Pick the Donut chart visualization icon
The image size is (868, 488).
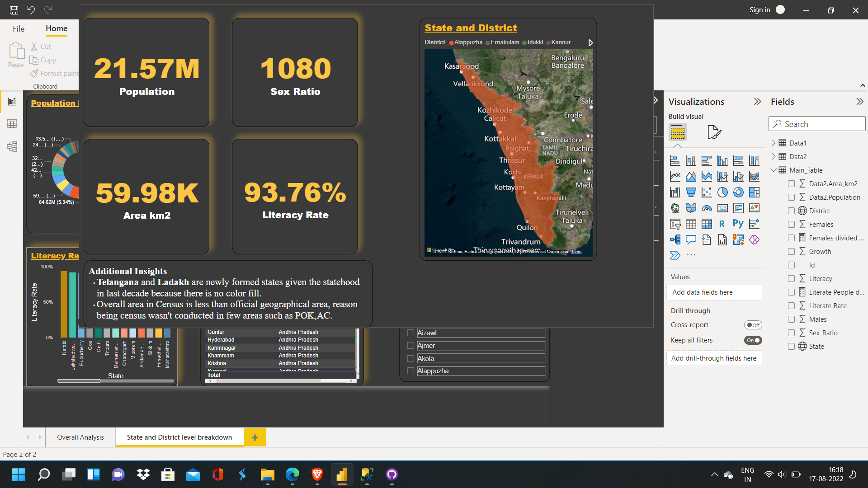tap(738, 192)
